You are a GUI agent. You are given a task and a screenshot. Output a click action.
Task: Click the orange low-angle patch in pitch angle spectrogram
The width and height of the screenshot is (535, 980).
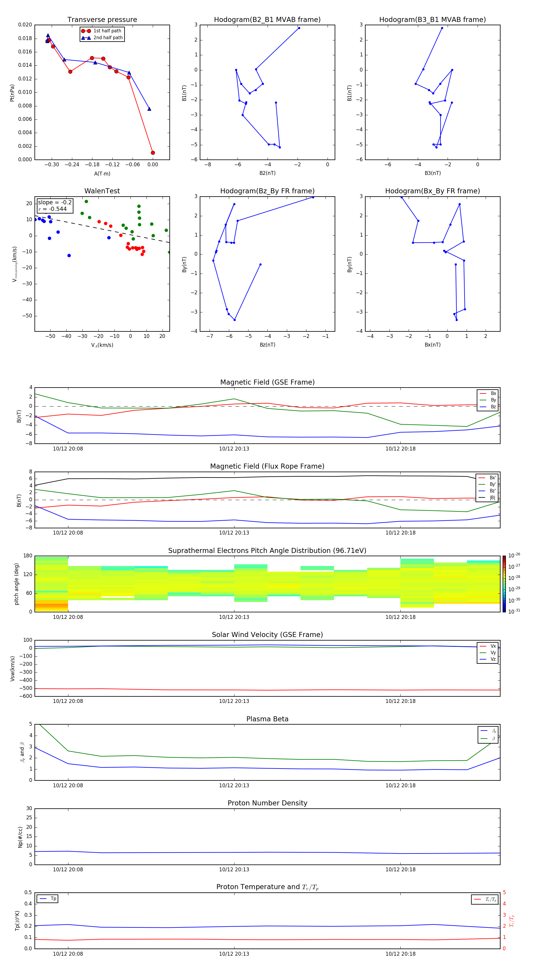pos(51,605)
